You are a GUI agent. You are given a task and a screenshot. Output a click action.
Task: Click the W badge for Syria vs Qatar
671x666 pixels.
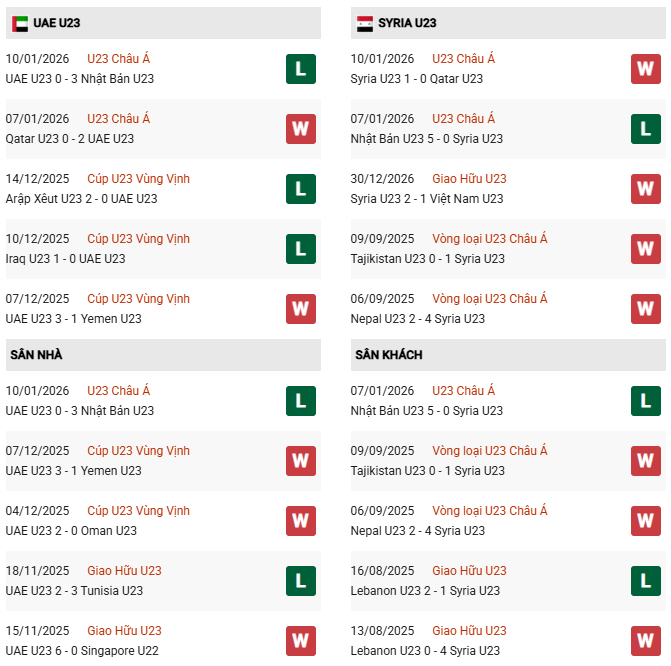click(x=645, y=69)
